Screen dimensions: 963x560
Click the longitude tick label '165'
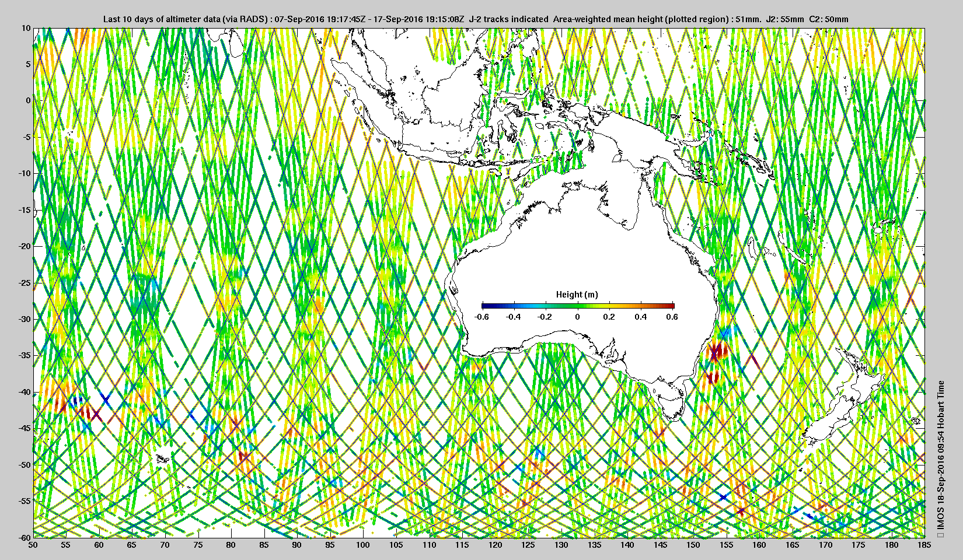(x=793, y=545)
